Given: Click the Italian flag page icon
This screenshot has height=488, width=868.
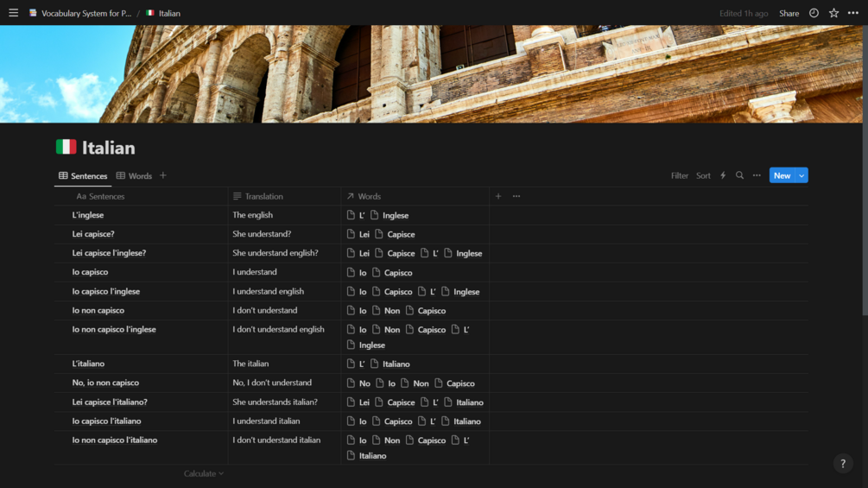Looking at the screenshot, I should [66, 147].
